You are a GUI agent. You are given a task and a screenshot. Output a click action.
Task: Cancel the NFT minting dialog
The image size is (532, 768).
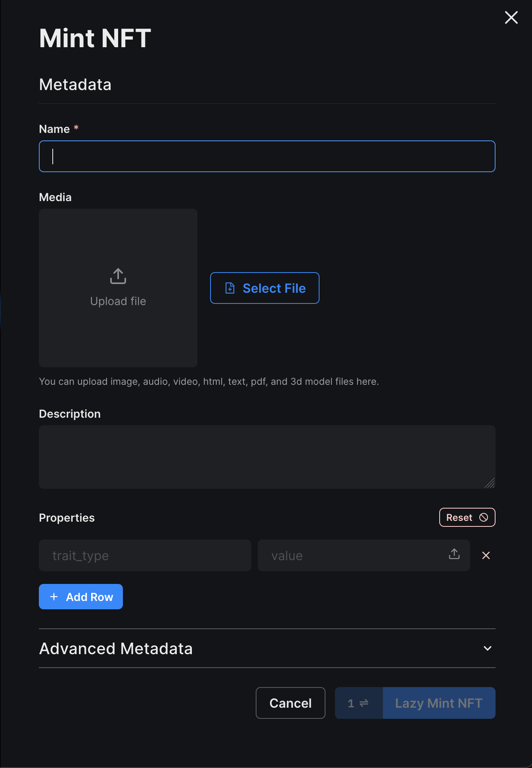click(x=290, y=703)
